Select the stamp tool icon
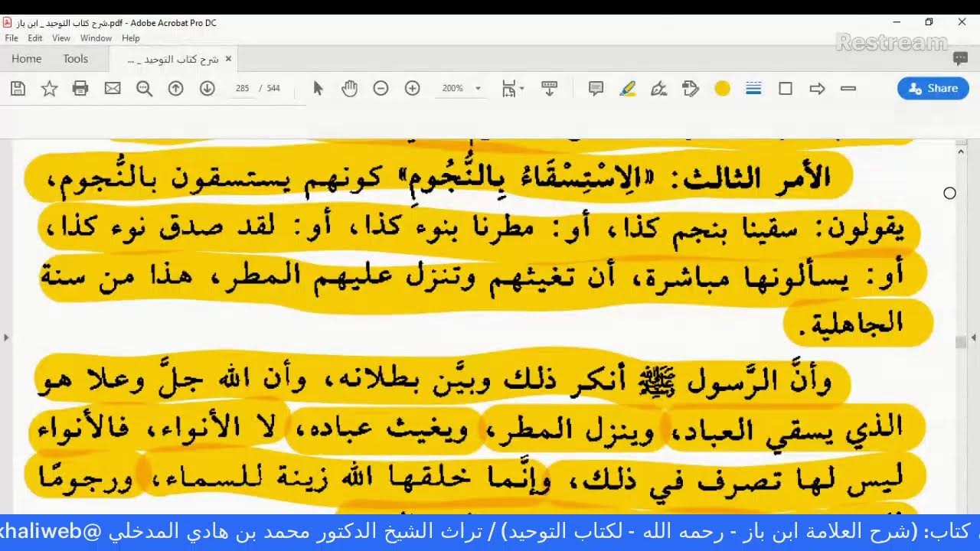This screenshot has width=980, height=551. tap(691, 89)
